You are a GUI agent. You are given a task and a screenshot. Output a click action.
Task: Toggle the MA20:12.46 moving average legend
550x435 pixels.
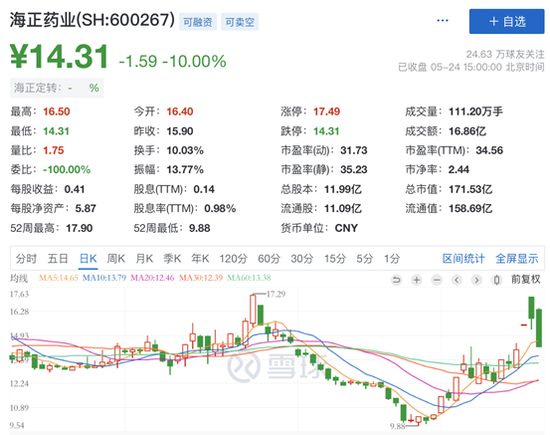click(152, 278)
